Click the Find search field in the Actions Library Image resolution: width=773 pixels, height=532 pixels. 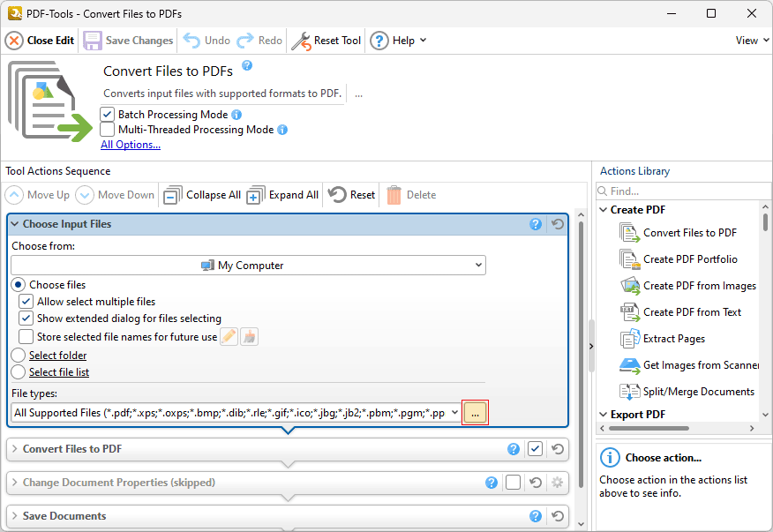click(683, 191)
